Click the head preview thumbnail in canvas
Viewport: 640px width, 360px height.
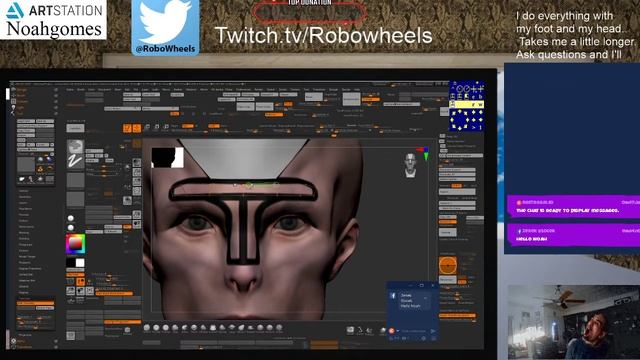pyautogui.click(x=410, y=164)
